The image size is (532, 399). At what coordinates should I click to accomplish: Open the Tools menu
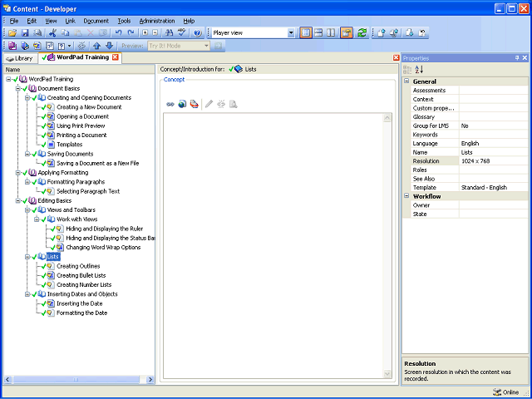coord(124,21)
